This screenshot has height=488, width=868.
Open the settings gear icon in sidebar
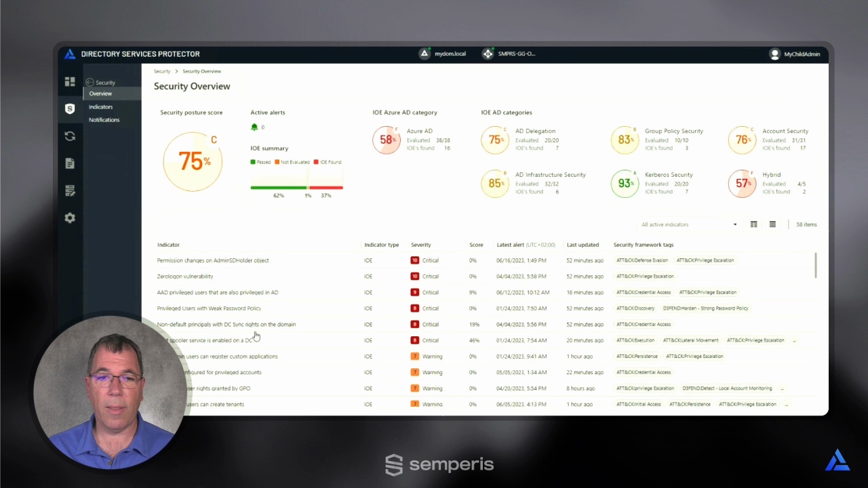tap(70, 218)
